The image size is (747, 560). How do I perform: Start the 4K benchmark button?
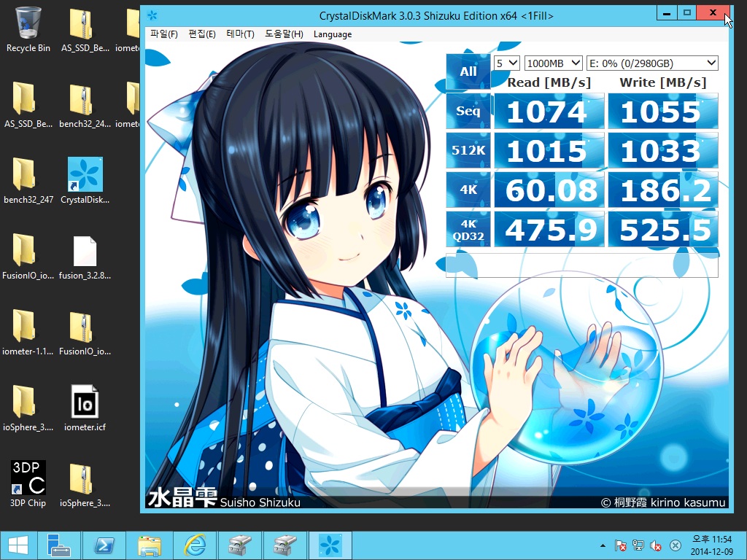click(468, 190)
